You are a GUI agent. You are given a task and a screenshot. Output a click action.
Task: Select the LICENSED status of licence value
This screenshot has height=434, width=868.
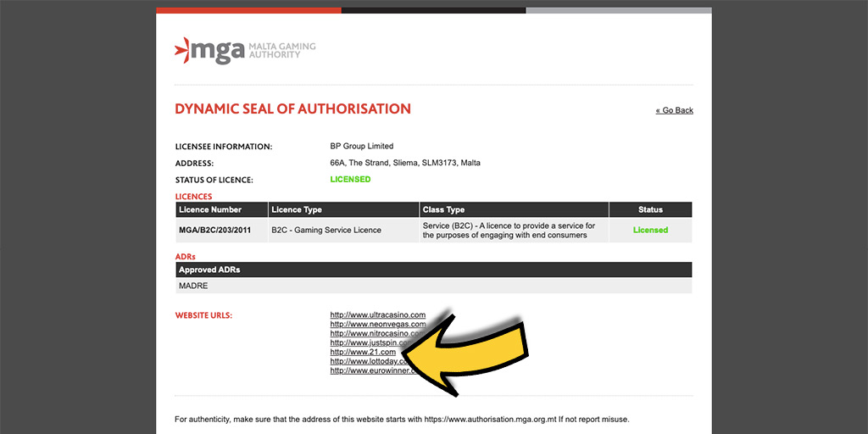click(x=350, y=180)
